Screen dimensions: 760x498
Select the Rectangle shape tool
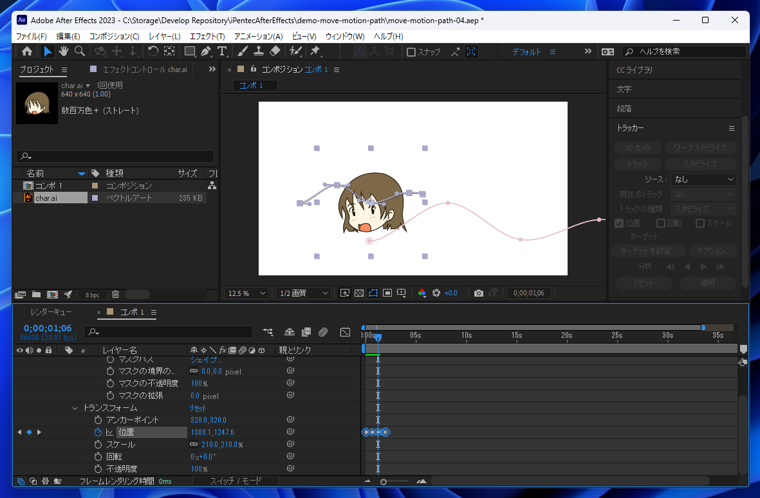pyautogui.click(x=189, y=52)
